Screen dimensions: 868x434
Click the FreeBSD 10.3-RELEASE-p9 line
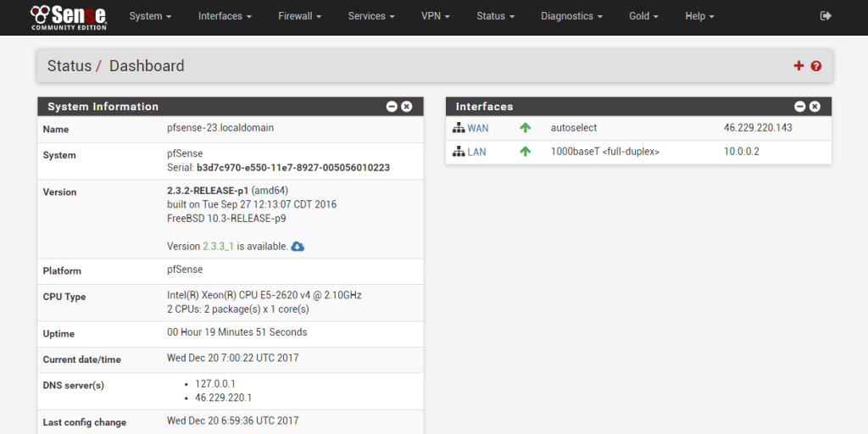[x=226, y=218]
